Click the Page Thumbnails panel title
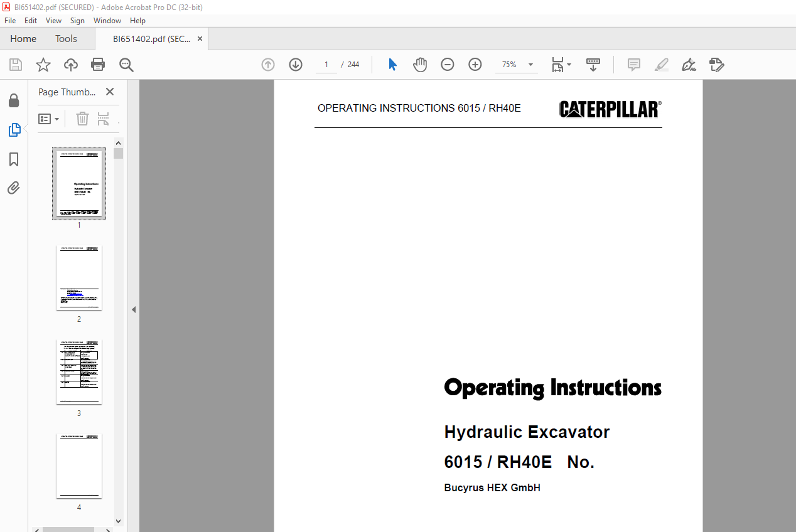796x532 pixels. pos(67,92)
